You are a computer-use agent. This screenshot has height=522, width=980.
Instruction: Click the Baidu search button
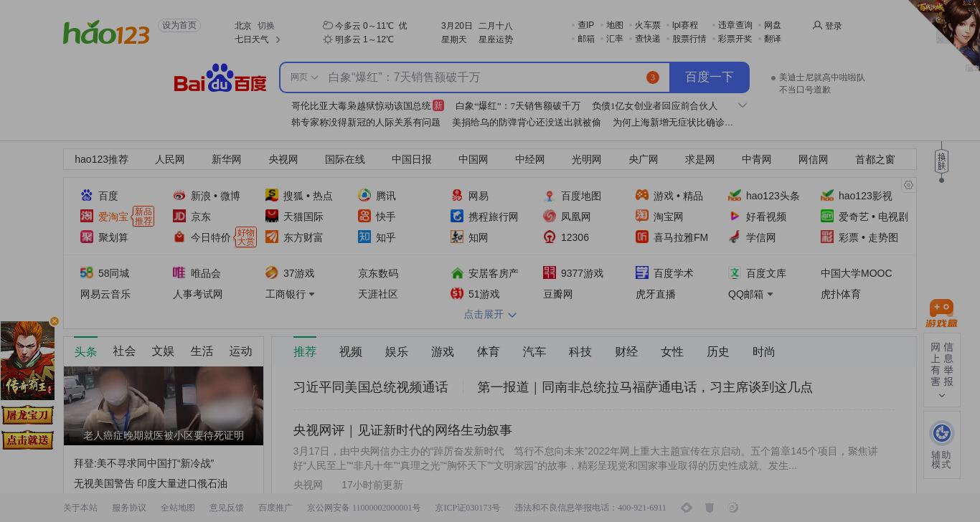click(x=710, y=77)
